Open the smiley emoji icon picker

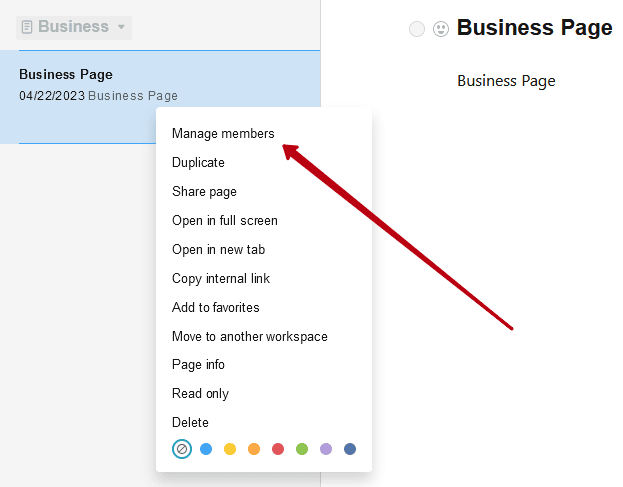tap(441, 29)
